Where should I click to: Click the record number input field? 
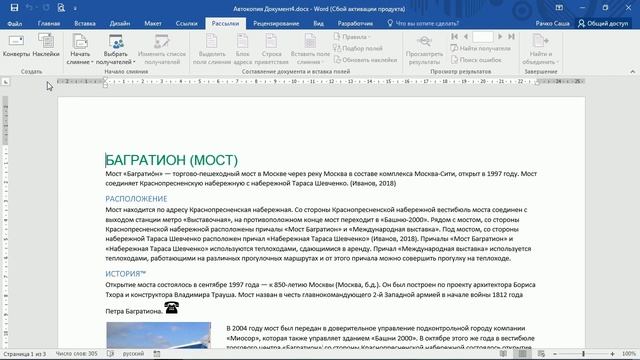pyautogui.click(x=483, y=37)
